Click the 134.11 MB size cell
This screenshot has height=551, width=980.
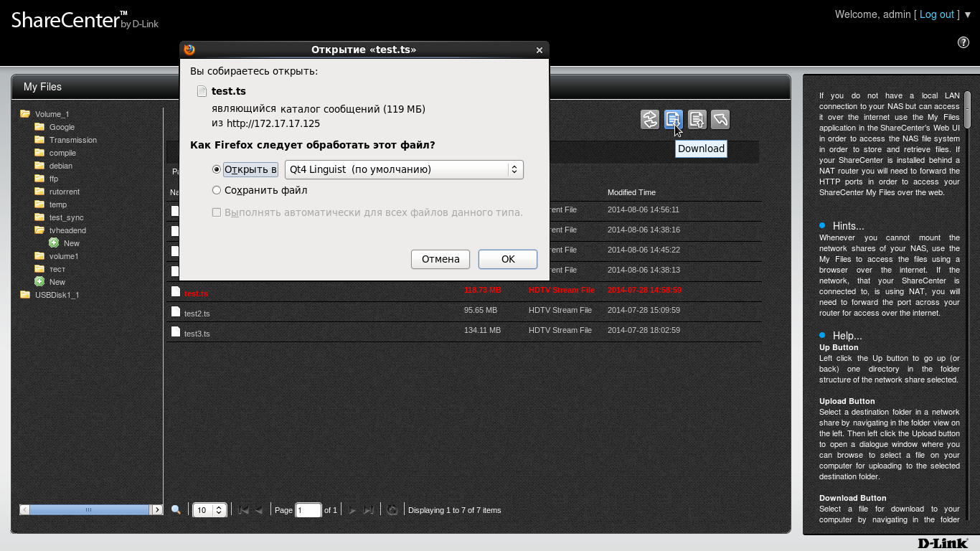(482, 330)
